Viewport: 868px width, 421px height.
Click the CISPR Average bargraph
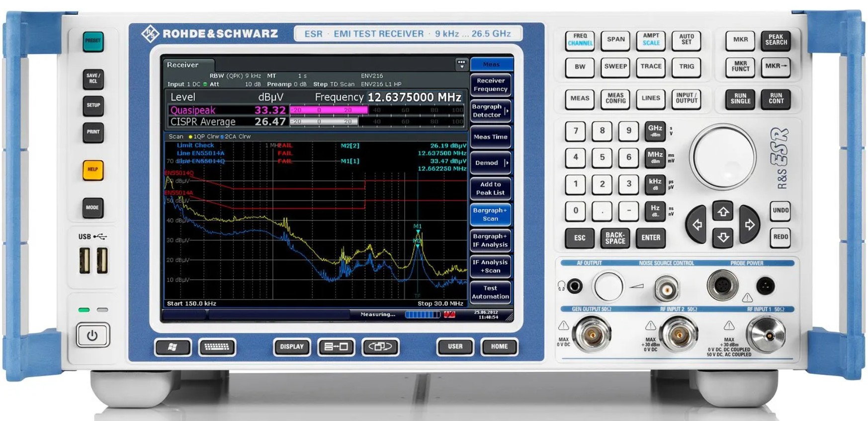[x=377, y=121]
